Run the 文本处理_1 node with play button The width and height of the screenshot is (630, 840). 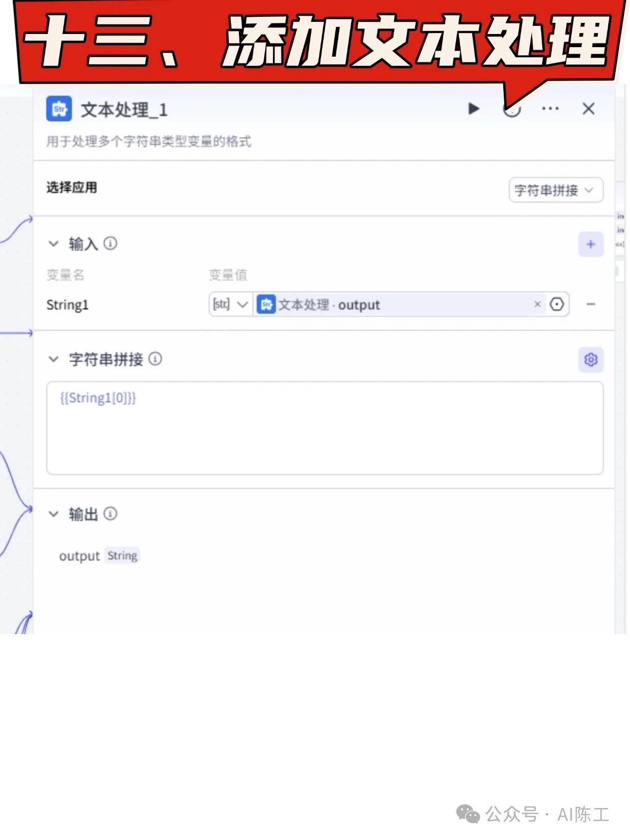[473, 109]
